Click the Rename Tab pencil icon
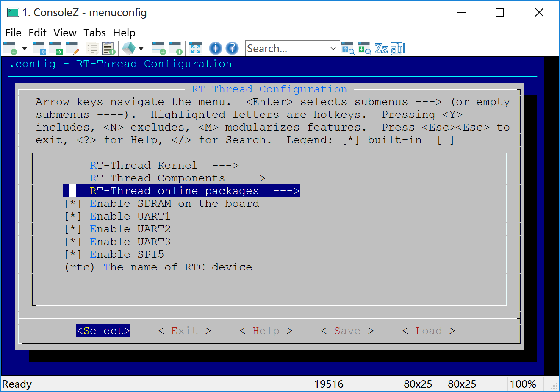 [72, 48]
